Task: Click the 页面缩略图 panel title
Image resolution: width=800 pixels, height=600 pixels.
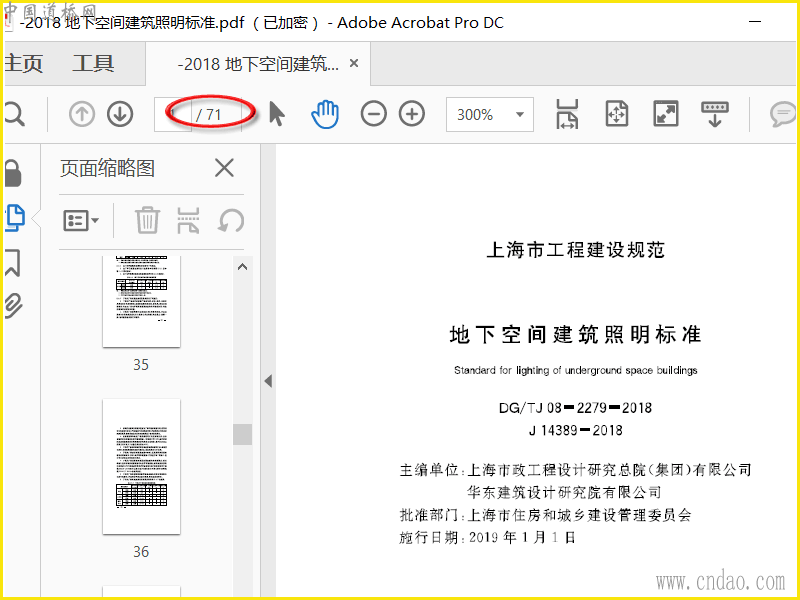Action: 107,168
